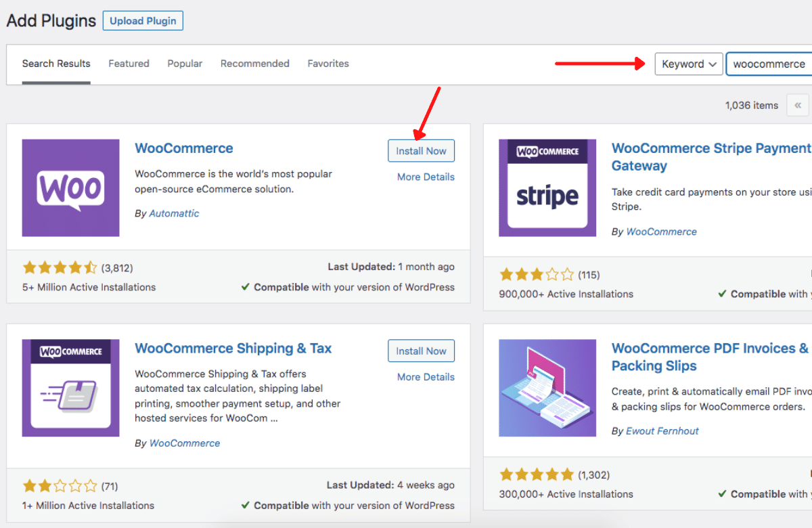Click the WooCommerce Stripe plugin icon
Viewport: 812px width, 528px height.
[x=547, y=188]
